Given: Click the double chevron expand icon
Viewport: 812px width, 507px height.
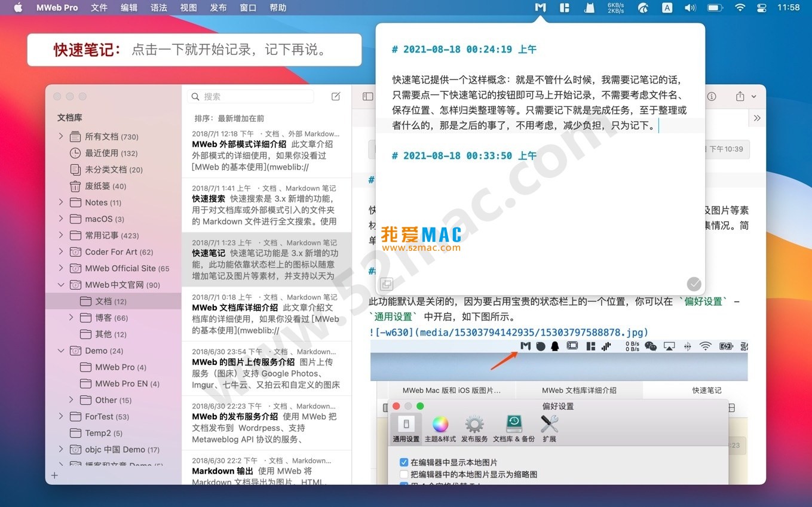Looking at the screenshot, I should [x=757, y=118].
